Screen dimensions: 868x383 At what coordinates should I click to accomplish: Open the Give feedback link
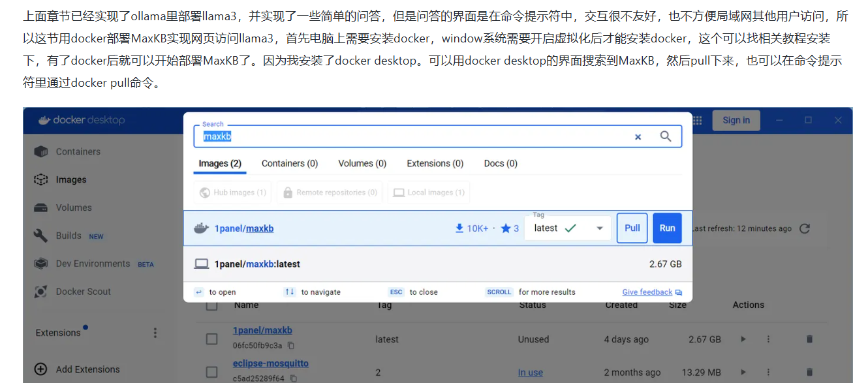(x=647, y=292)
